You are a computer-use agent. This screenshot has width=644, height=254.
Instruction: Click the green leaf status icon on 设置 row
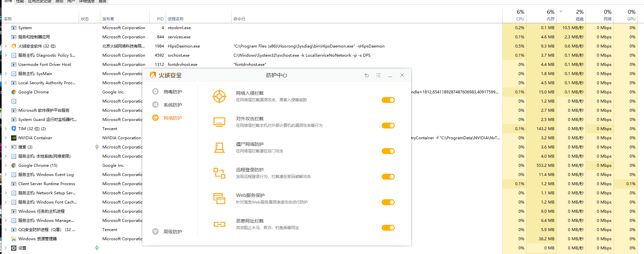[97, 248]
